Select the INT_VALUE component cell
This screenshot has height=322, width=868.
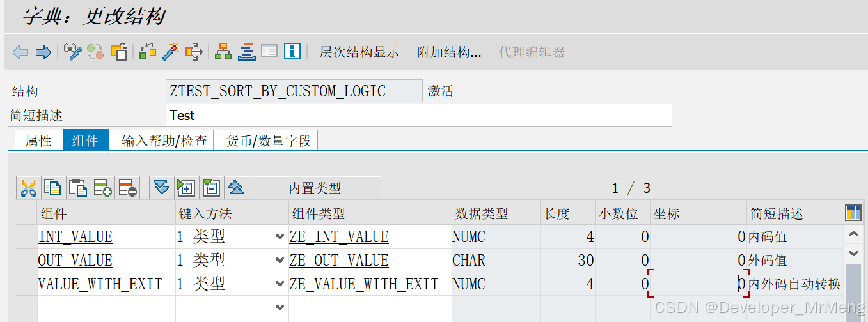(106, 237)
